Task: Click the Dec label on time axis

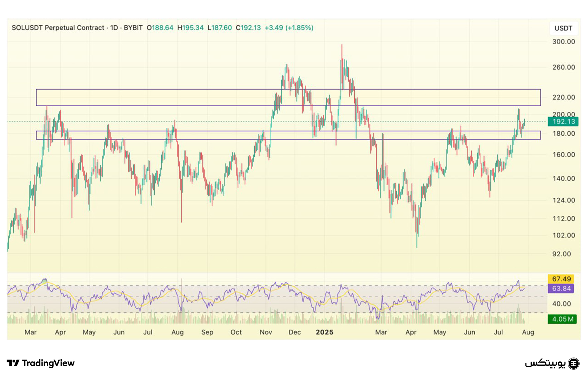Action: pyautogui.click(x=294, y=332)
